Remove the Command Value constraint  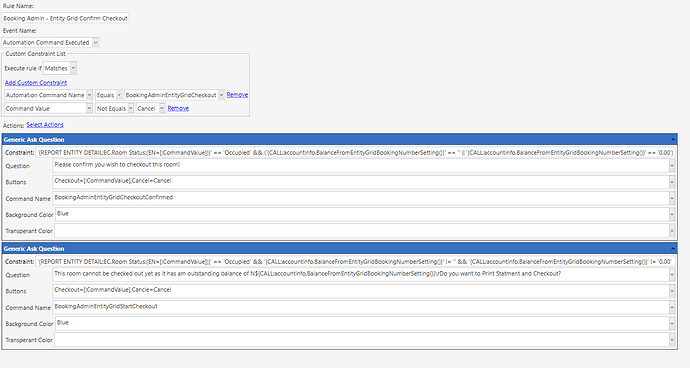(x=178, y=108)
